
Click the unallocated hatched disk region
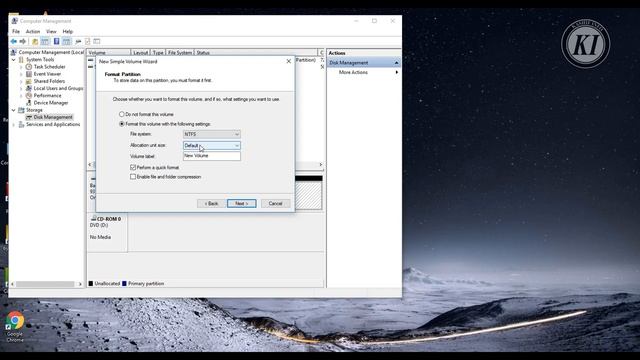pos(308,196)
